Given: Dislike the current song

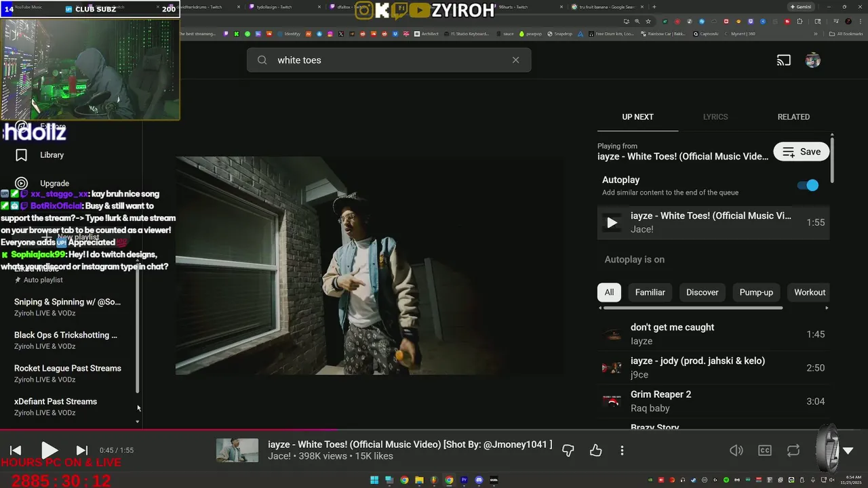Looking at the screenshot, I should tap(568, 450).
